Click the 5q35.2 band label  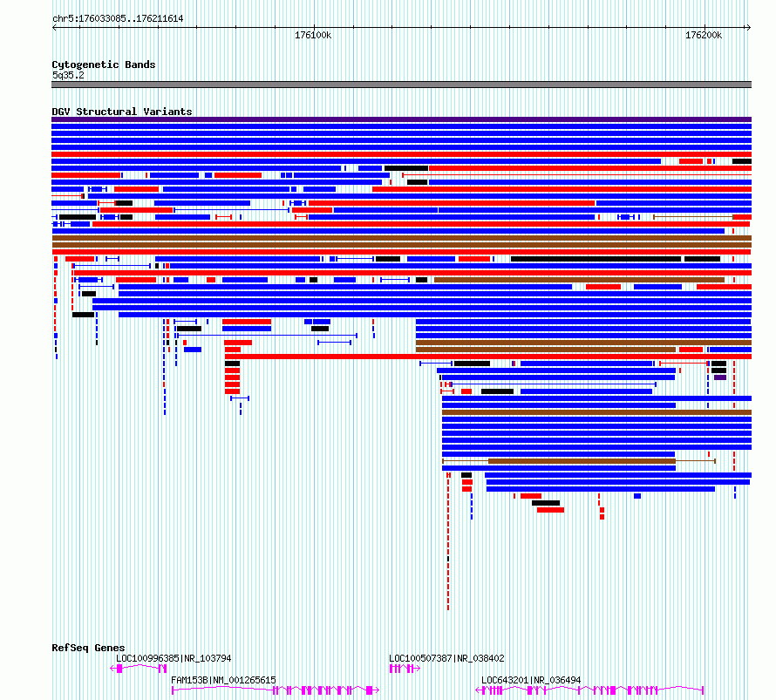click(68, 75)
